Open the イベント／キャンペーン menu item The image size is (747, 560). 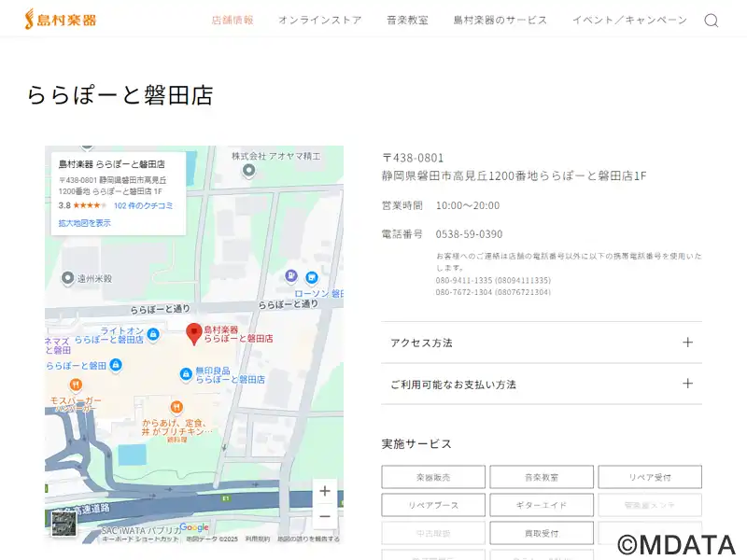click(x=629, y=20)
